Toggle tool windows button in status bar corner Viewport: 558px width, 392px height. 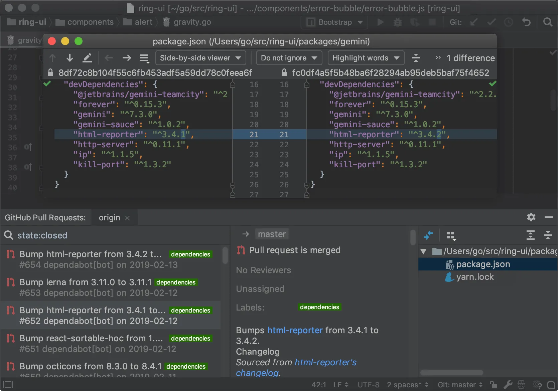(8, 385)
